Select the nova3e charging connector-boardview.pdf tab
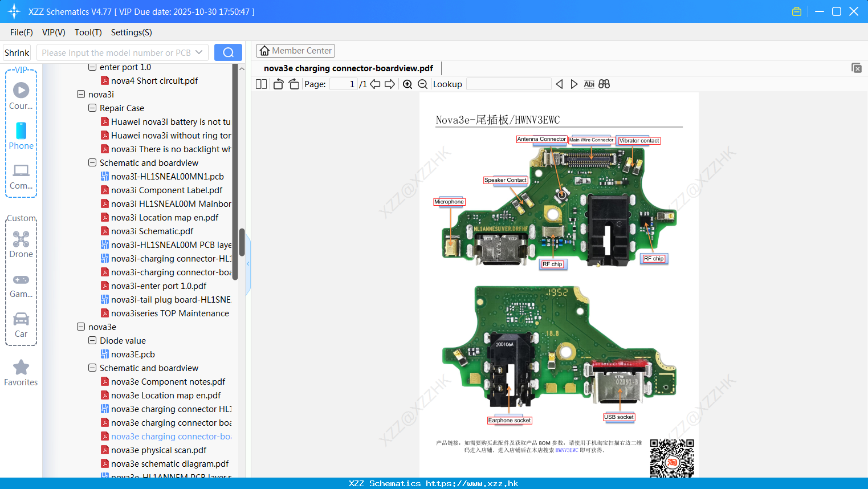The height and width of the screenshot is (489, 868). point(348,68)
